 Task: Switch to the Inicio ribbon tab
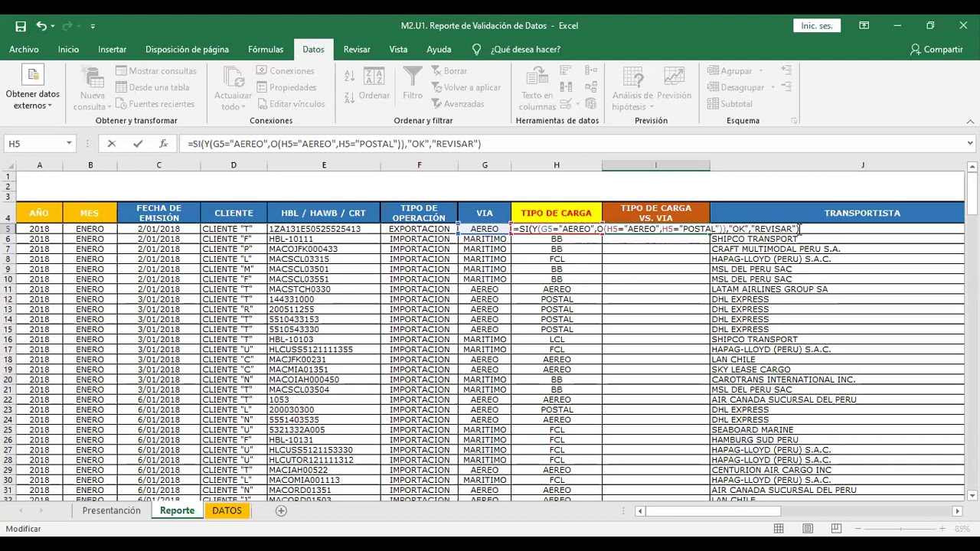pos(68,49)
